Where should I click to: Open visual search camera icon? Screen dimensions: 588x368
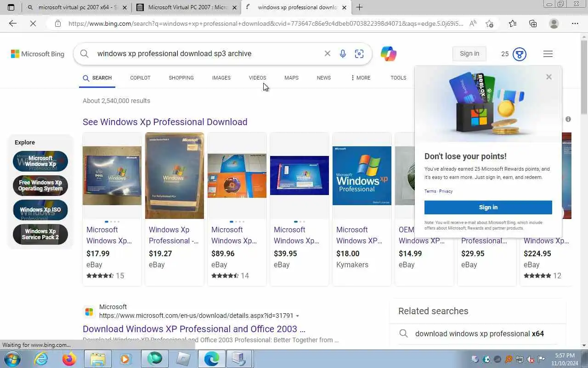click(359, 54)
